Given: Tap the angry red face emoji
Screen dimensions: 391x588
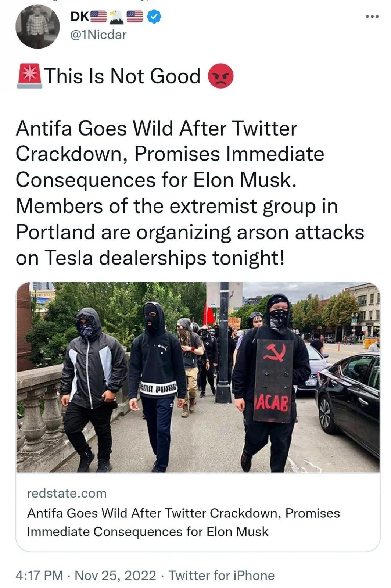Looking at the screenshot, I should [x=221, y=76].
